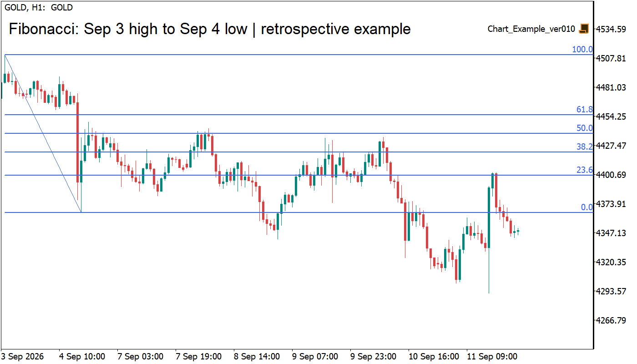Click the 0.0 Fibonacci level label
637x364 pixels.
click(587, 207)
